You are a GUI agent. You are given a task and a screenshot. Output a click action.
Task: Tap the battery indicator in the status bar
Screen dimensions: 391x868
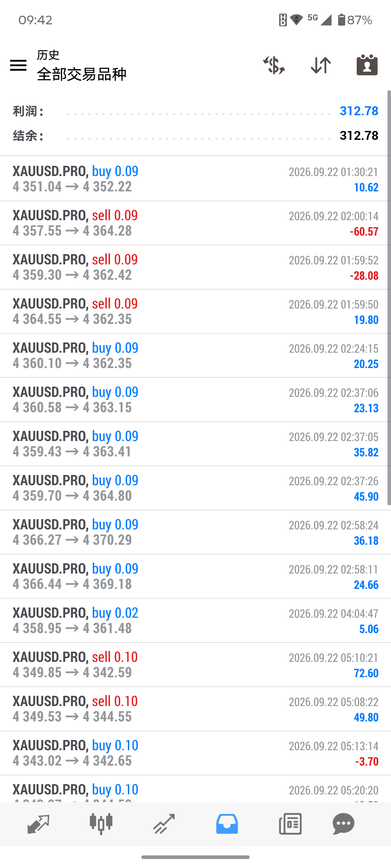[341, 20]
